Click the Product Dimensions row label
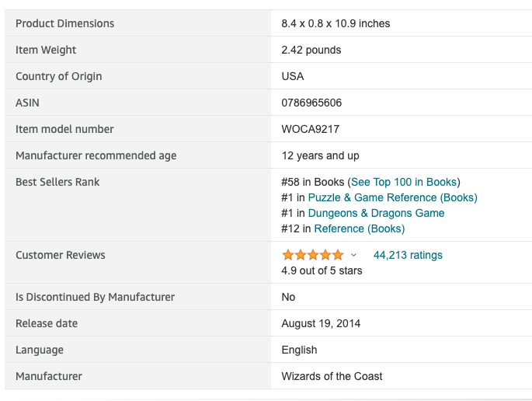The height and width of the screenshot is (401, 532). tap(64, 23)
